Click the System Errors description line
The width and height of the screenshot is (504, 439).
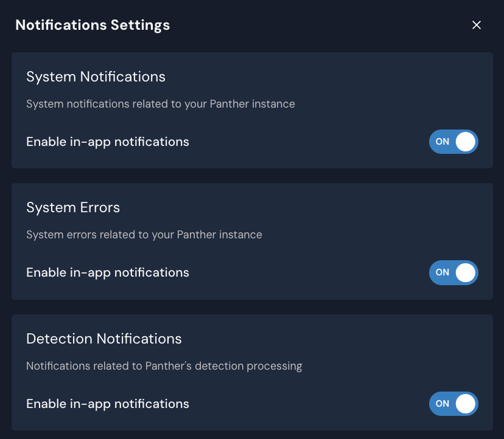(144, 235)
